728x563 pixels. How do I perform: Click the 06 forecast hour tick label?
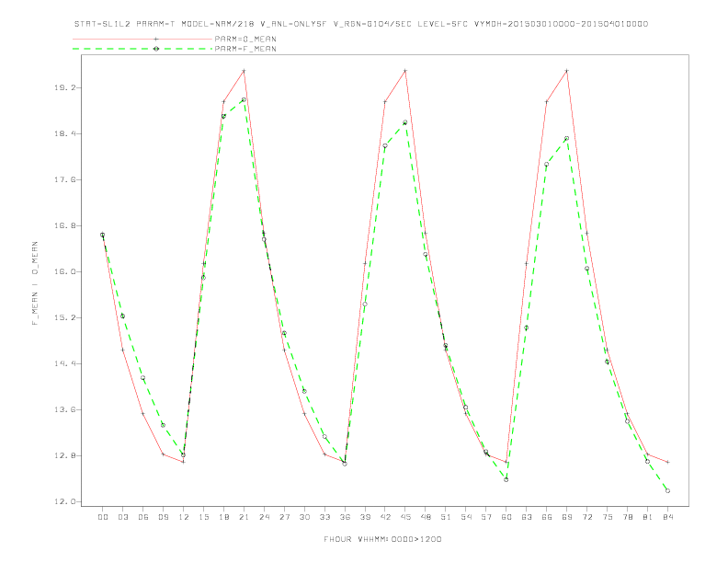coord(143,517)
